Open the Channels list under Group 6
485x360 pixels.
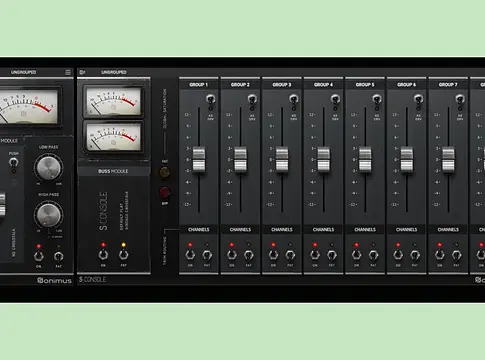(407, 230)
